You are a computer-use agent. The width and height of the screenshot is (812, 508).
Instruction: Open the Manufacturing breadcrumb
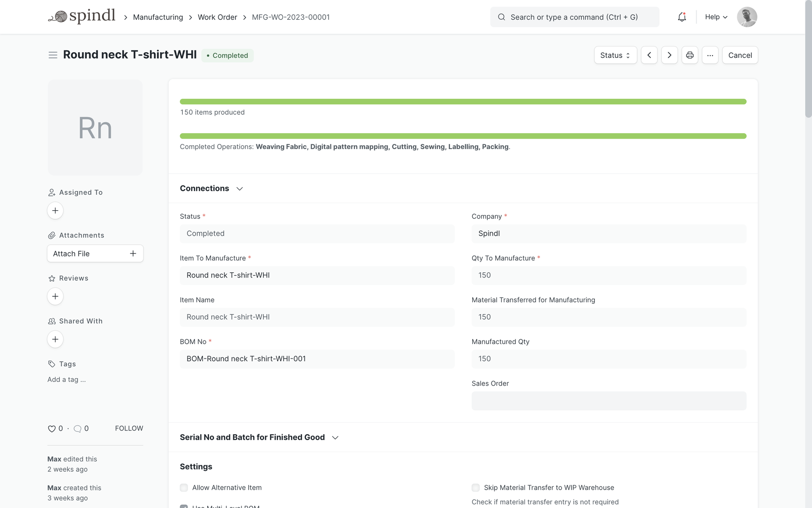point(157,17)
